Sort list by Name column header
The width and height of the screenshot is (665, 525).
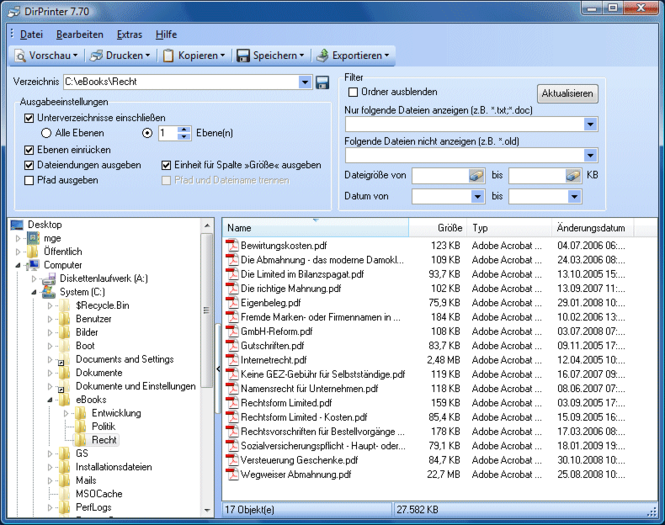pos(316,228)
